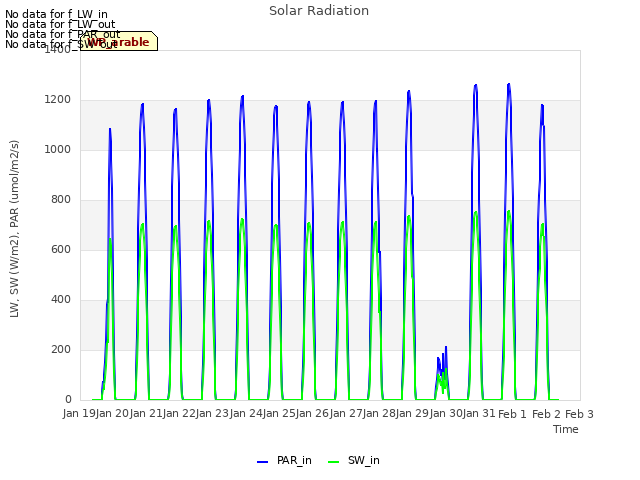Viewport: 640px width, 480px height.
Task: Click the Jan 28 x-axis tick label
Action: tap(380, 413)
